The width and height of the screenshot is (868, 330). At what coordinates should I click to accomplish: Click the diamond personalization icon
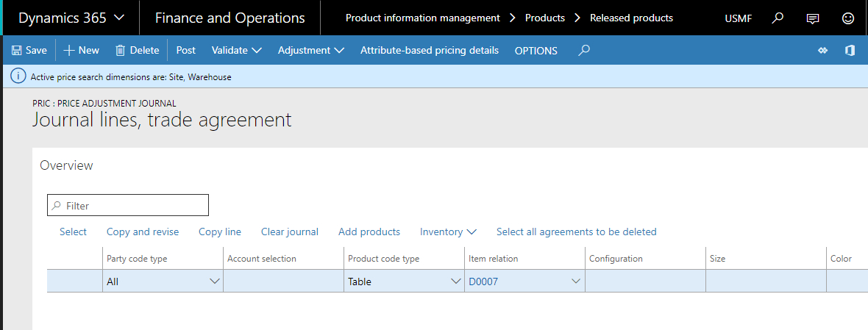tap(822, 51)
